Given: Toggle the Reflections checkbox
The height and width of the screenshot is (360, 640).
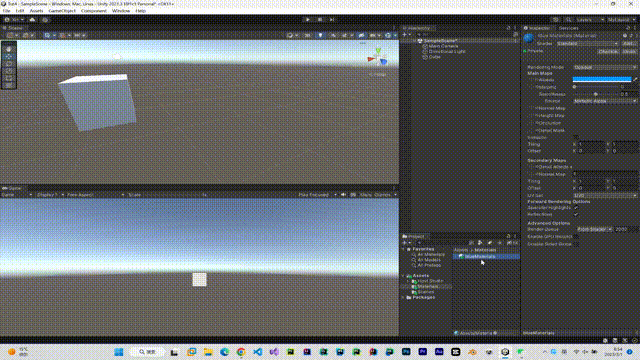Looking at the screenshot, I should (576, 214).
